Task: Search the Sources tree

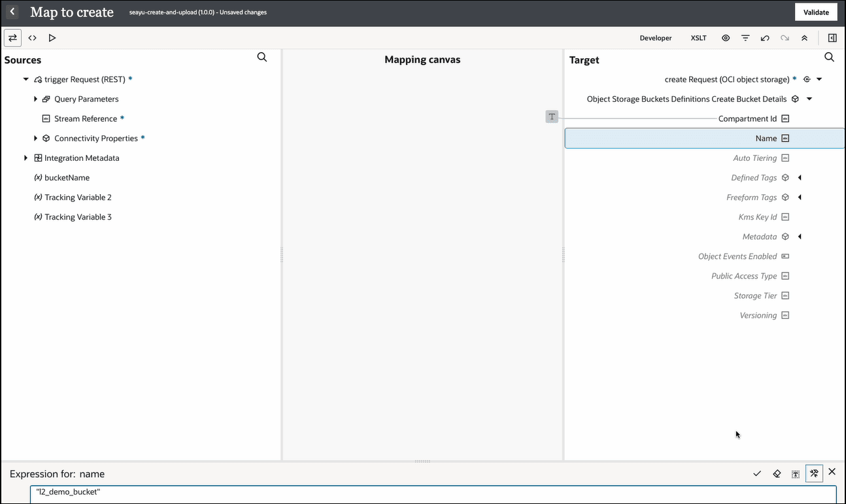Action: coord(262,58)
